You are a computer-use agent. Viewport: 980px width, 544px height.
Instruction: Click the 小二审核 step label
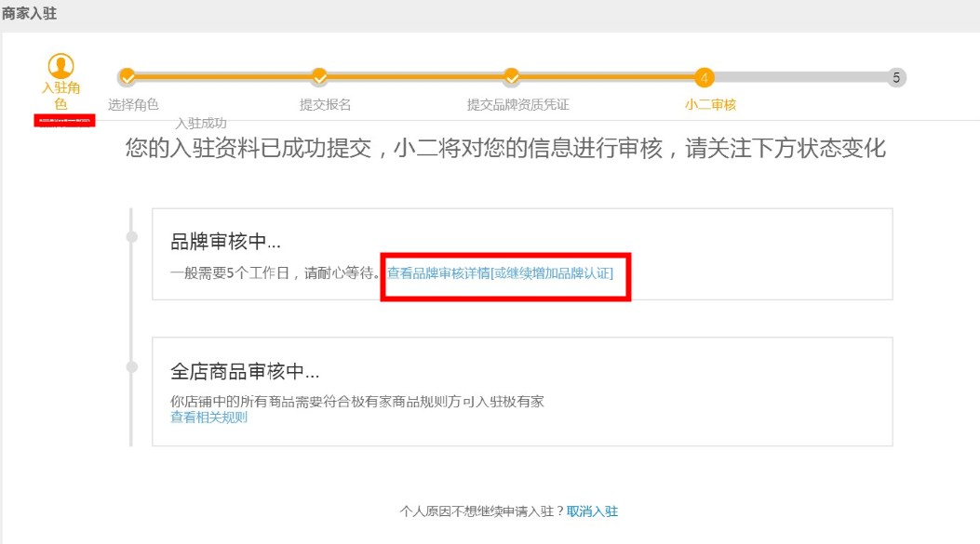coord(711,105)
